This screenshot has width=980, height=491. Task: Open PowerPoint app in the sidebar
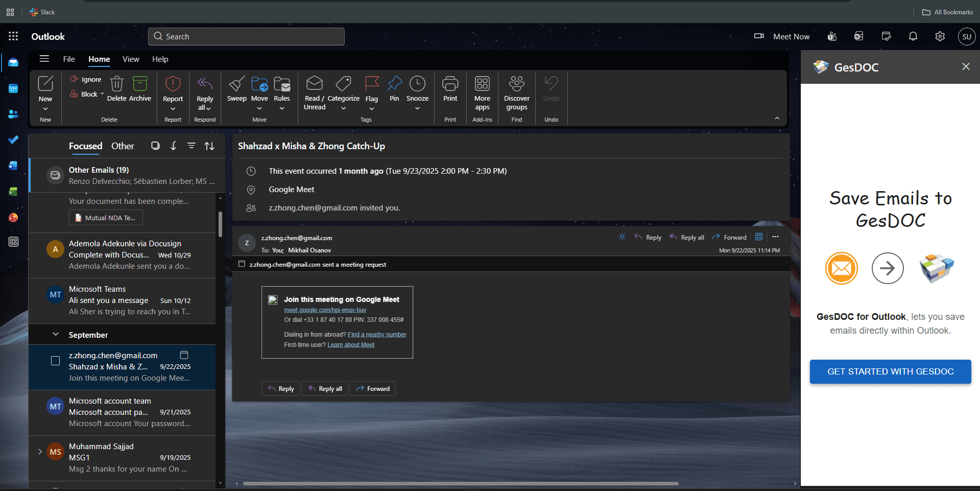13,217
